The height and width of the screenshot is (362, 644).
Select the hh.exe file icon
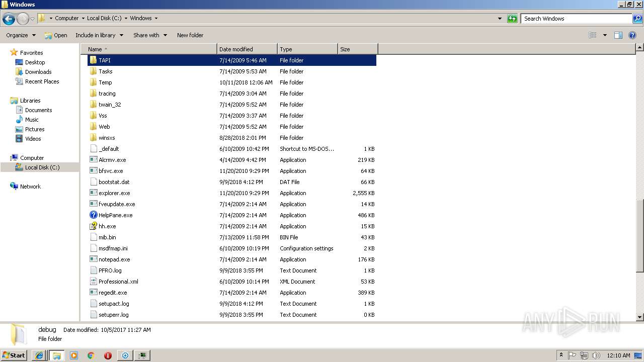tap(93, 226)
